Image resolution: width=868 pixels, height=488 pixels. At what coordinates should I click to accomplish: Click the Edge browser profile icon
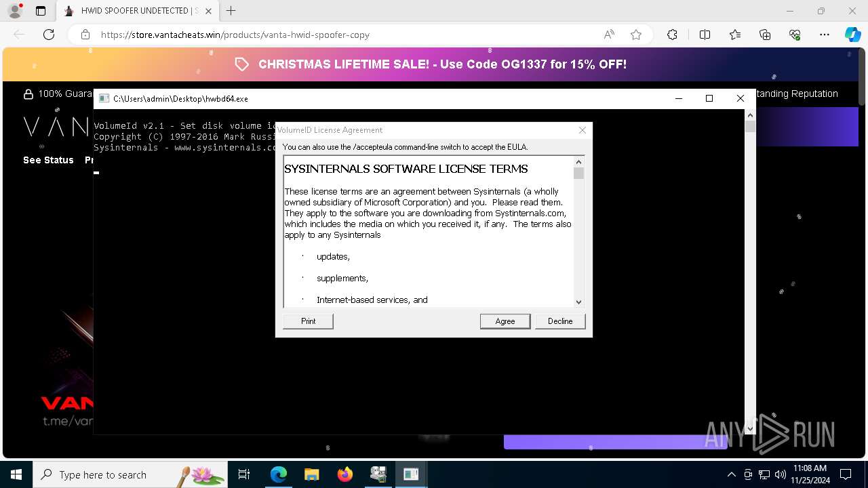click(x=15, y=11)
